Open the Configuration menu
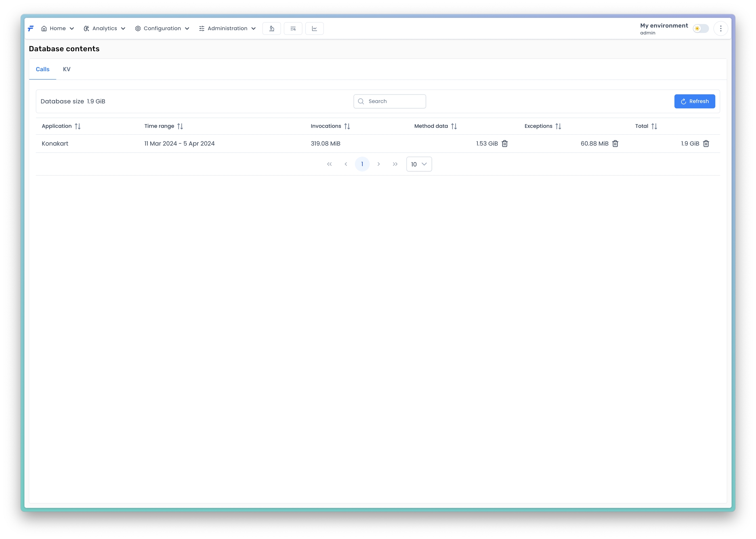 162,29
